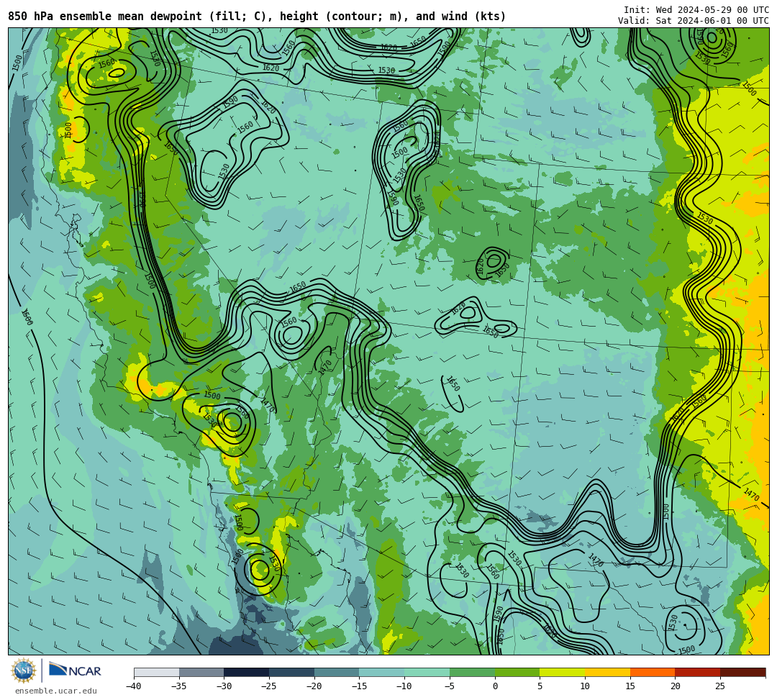Click the -15 to -10 colorbar swatch
The height and width of the screenshot is (700, 777).
[x=381, y=672]
